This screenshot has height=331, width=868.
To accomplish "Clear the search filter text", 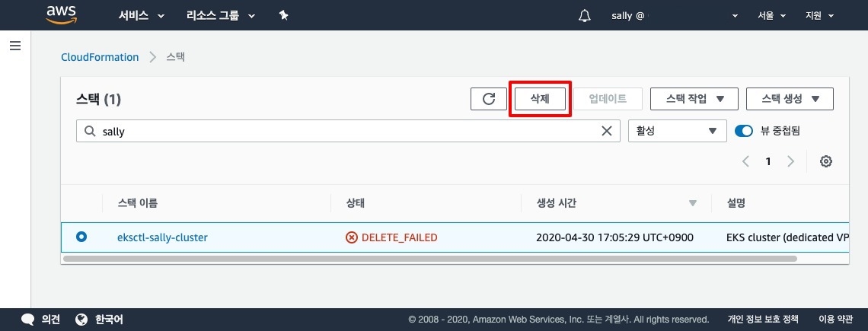I will click(607, 131).
